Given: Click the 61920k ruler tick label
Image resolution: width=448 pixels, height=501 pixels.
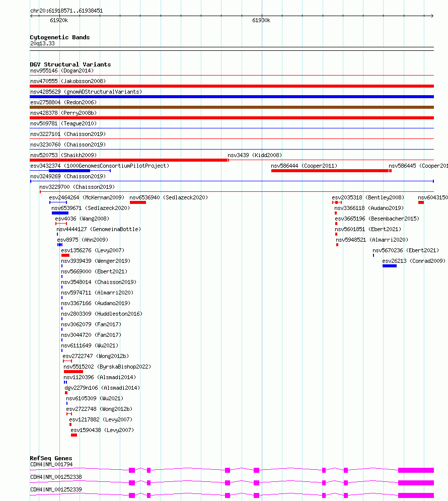Looking at the screenshot, I should tap(59, 20).
